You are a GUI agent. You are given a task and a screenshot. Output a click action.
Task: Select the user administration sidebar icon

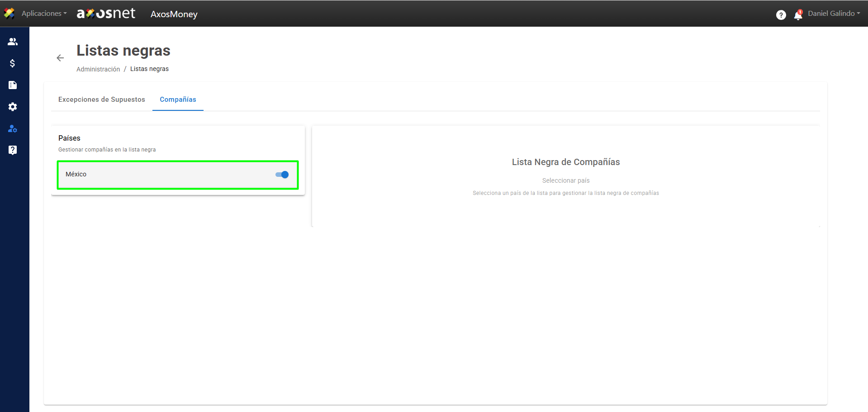(x=13, y=129)
